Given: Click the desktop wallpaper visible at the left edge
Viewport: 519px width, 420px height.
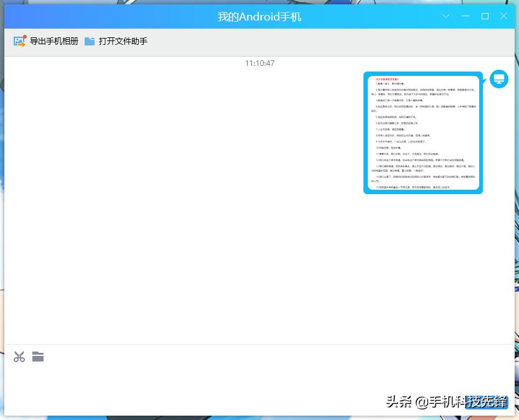Looking at the screenshot, I should [3, 218].
